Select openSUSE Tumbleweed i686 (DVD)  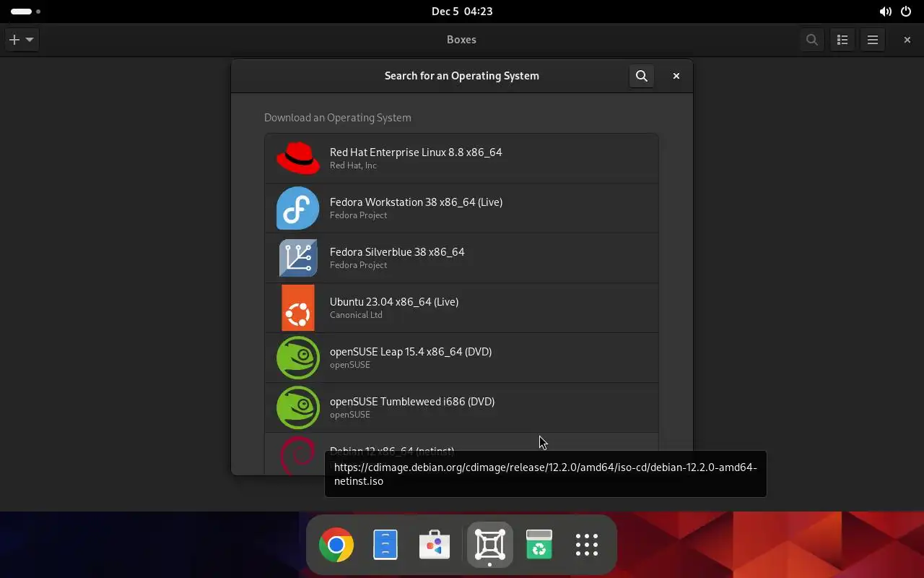461,407
